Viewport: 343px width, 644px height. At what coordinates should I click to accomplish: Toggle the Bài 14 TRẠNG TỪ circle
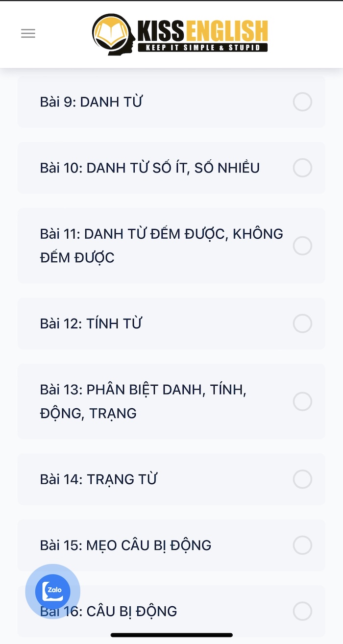point(302,479)
